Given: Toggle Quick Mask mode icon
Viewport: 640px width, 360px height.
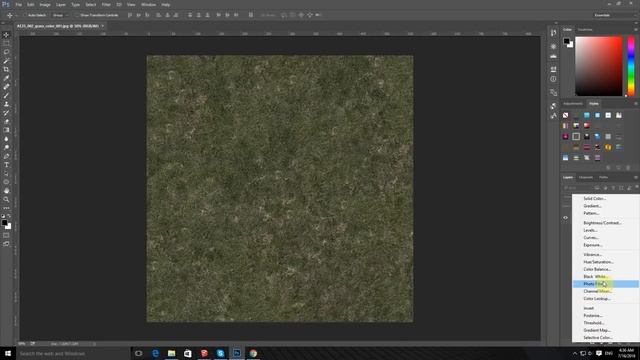Looking at the screenshot, I should [6, 235].
